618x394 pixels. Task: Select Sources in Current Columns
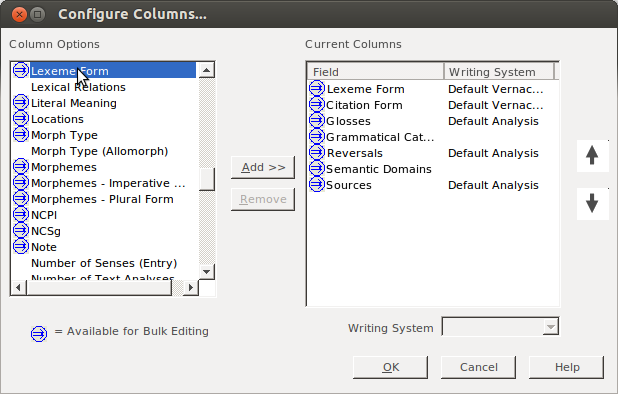pos(349,185)
